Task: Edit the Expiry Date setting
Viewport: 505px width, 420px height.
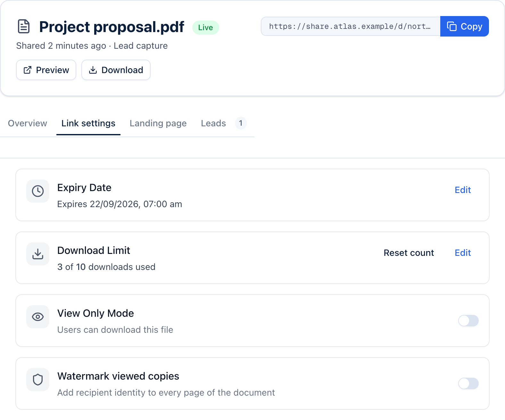Action: pyautogui.click(x=463, y=190)
